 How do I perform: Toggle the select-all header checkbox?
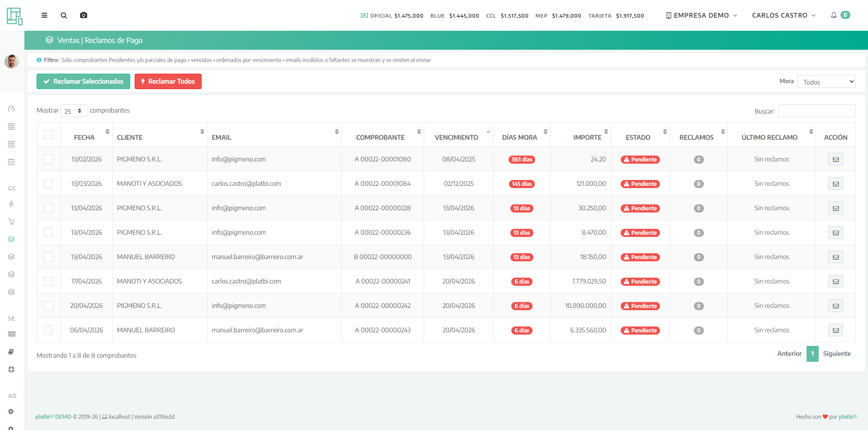pos(48,135)
